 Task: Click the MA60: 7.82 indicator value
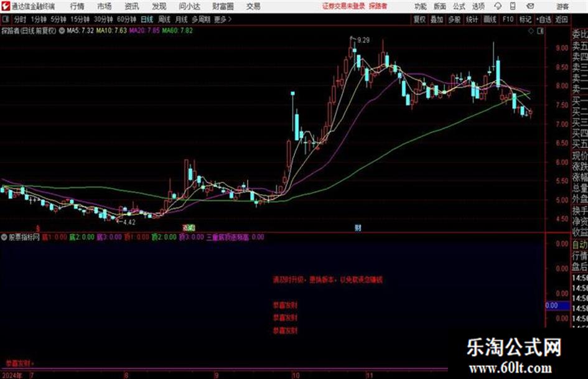pos(177,30)
